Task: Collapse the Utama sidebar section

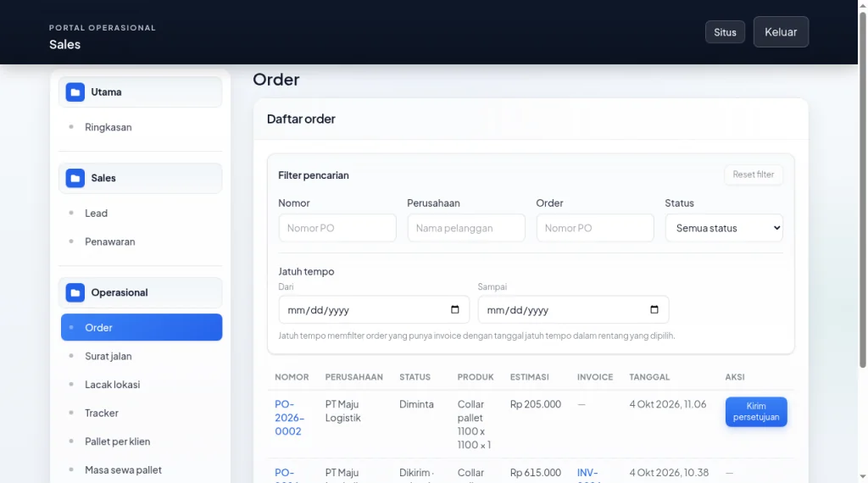Action: 141,92
